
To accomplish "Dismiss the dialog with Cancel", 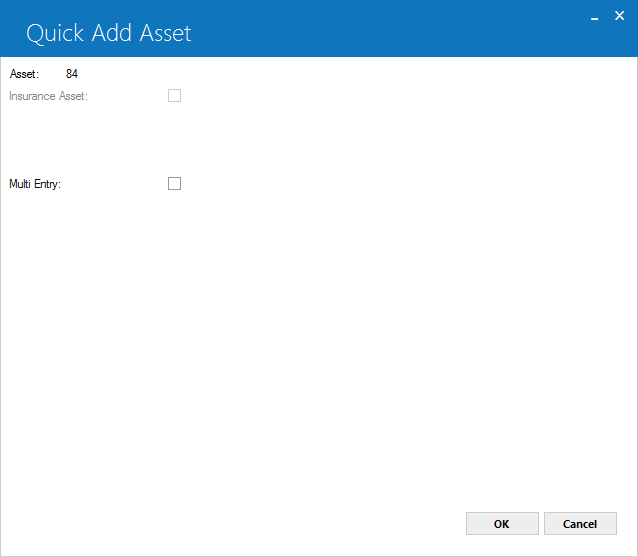I will [580, 524].
